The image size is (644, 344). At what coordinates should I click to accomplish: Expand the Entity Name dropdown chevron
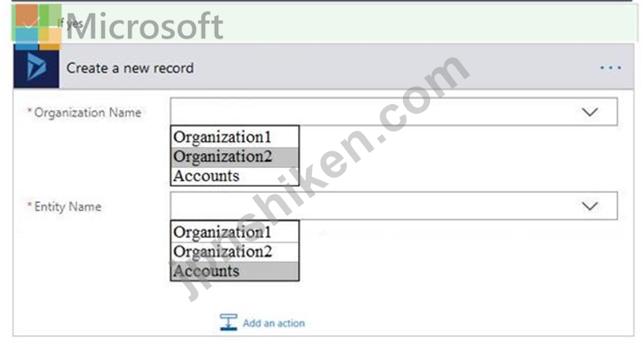pyautogui.click(x=590, y=206)
